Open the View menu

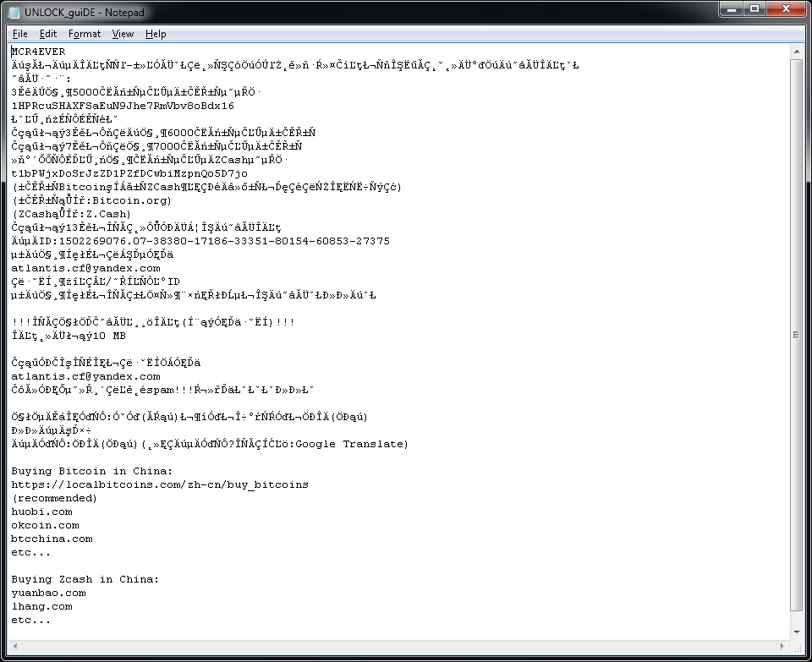pos(123,34)
